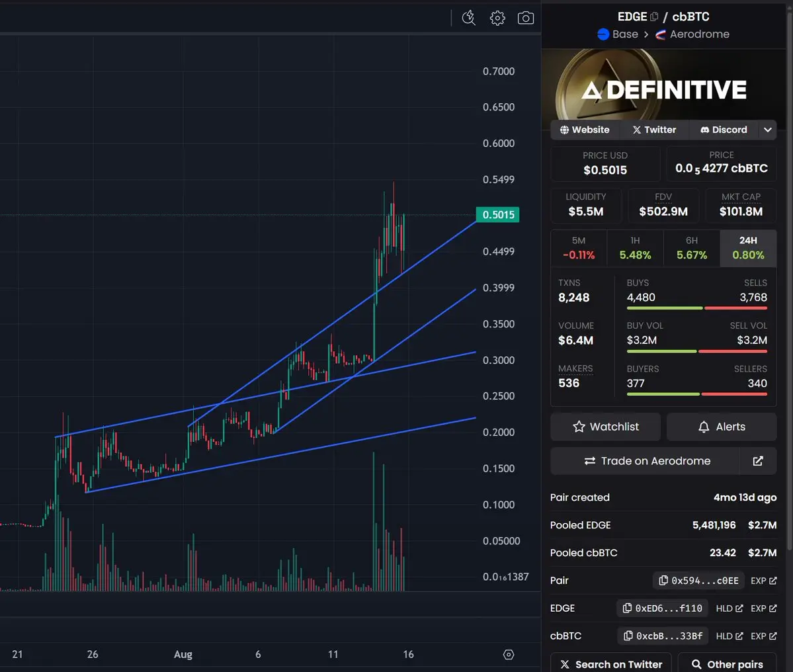The width and height of the screenshot is (793, 672).
Task: Click the Aerodrome DEX link
Action: point(692,34)
